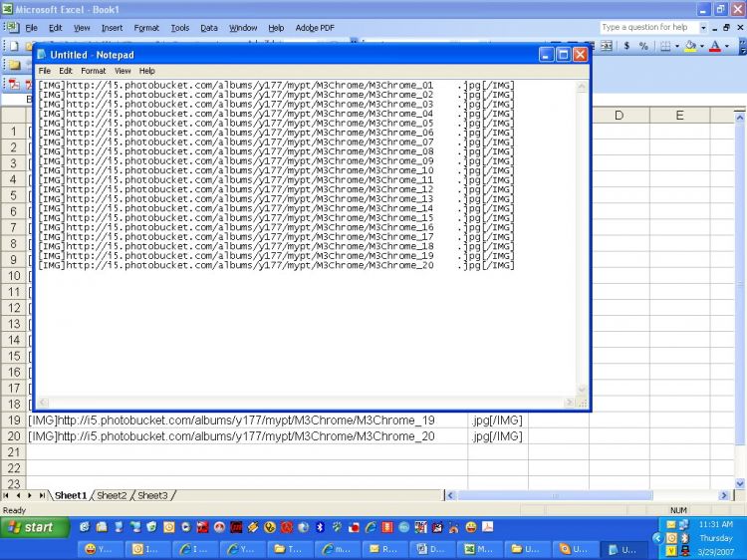Click the Excel horizontal scrollbar thumb
747x560 pixels.
click(555, 495)
